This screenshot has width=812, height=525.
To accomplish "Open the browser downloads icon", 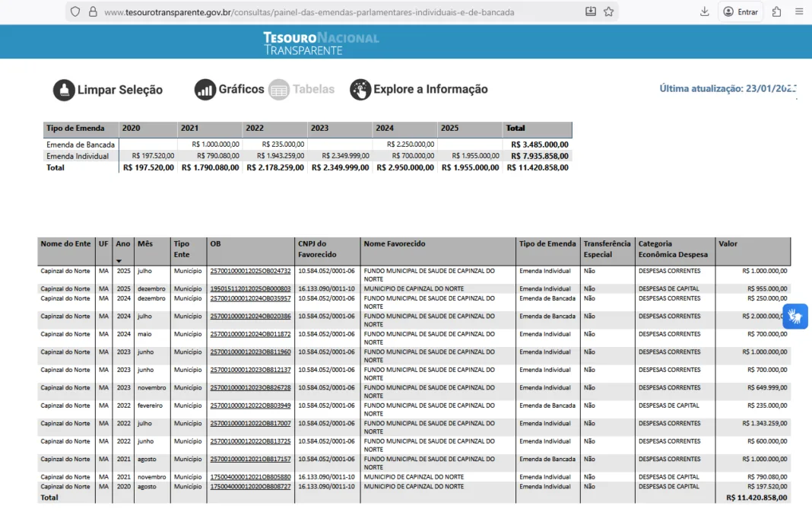I will click(x=705, y=11).
